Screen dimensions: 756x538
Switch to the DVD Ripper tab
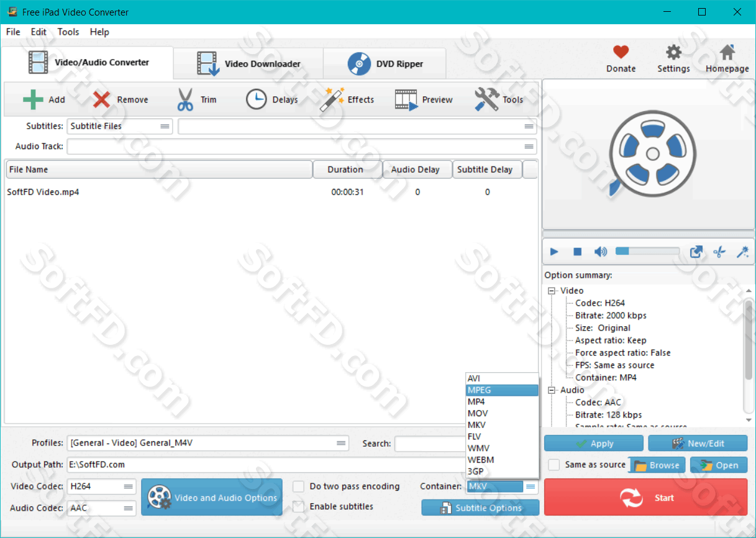(x=385, y=63)
